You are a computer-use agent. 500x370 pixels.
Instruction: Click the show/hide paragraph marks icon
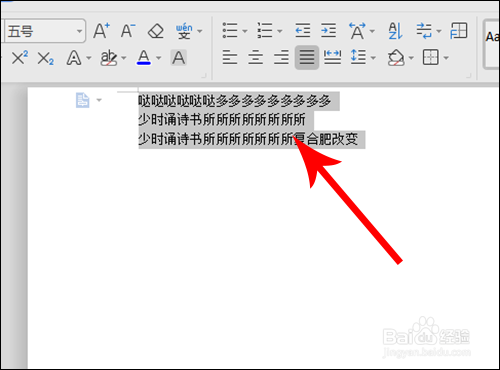[424, 31]
